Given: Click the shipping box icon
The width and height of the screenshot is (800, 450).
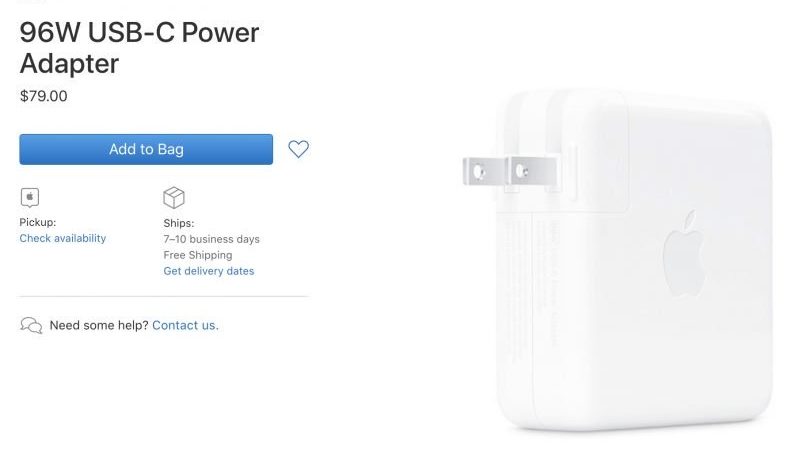Looking at the screenshot, I should pos(173,197).
